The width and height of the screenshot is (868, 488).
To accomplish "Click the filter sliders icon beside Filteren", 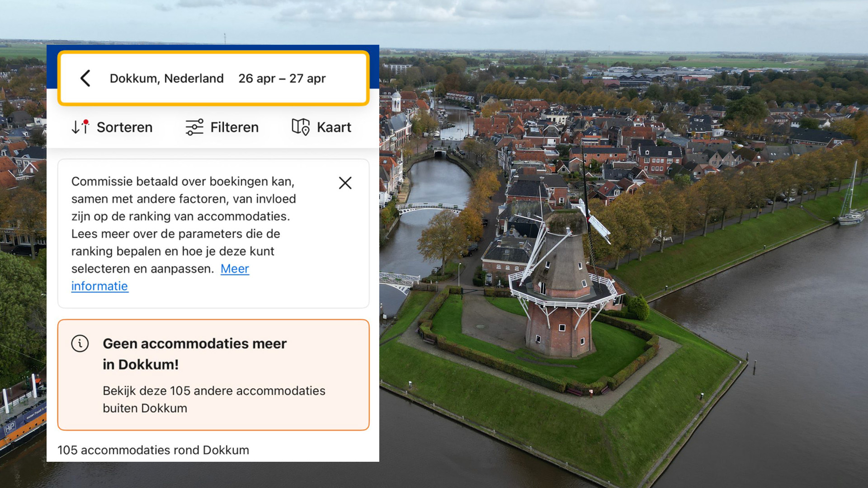I will pyautogui.click(x=194, y=127).
